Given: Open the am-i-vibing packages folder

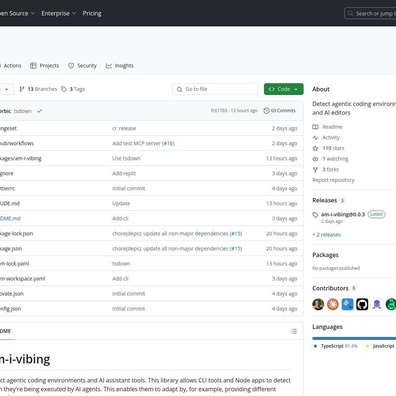Looking at the screenshot, I should point(21,158).
